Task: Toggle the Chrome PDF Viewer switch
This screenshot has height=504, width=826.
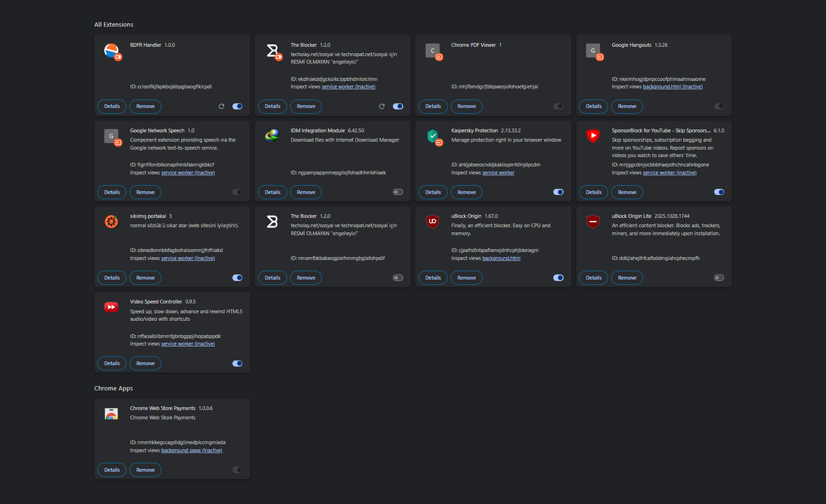Action: 558,107
